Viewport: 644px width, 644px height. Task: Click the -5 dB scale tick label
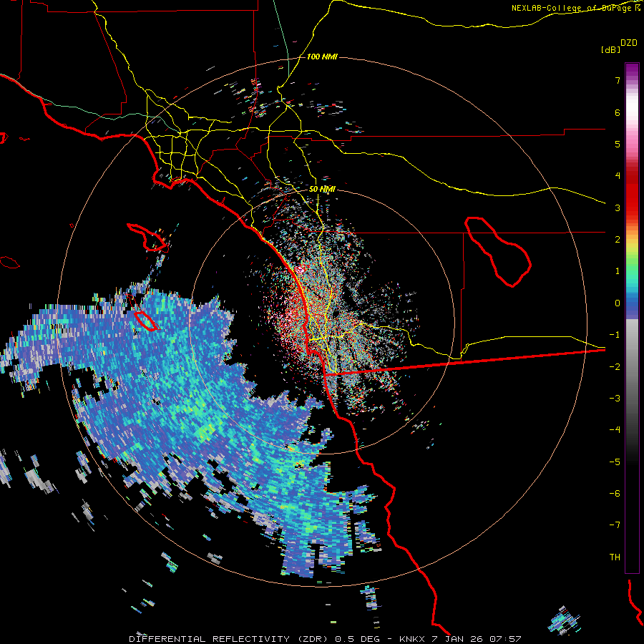pos(615,462)
